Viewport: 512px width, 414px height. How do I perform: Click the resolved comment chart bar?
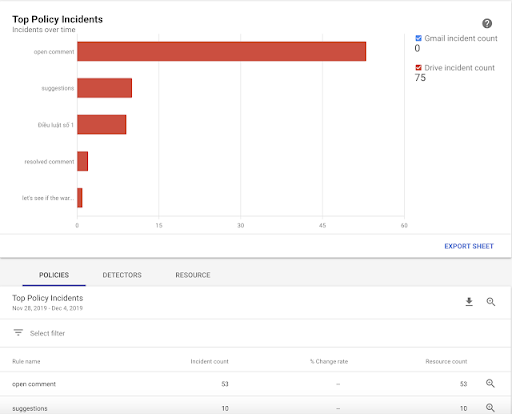pyautogui.click(x=83, y=161)
